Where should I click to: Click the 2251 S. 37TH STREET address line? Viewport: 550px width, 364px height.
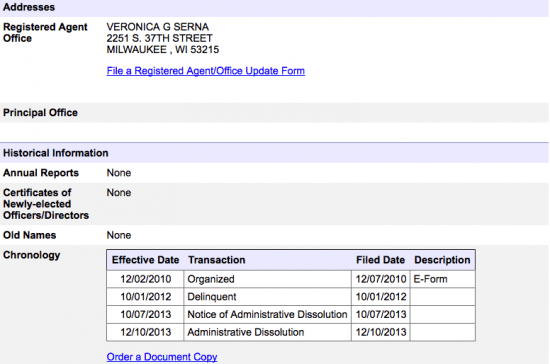coord(160,38)
